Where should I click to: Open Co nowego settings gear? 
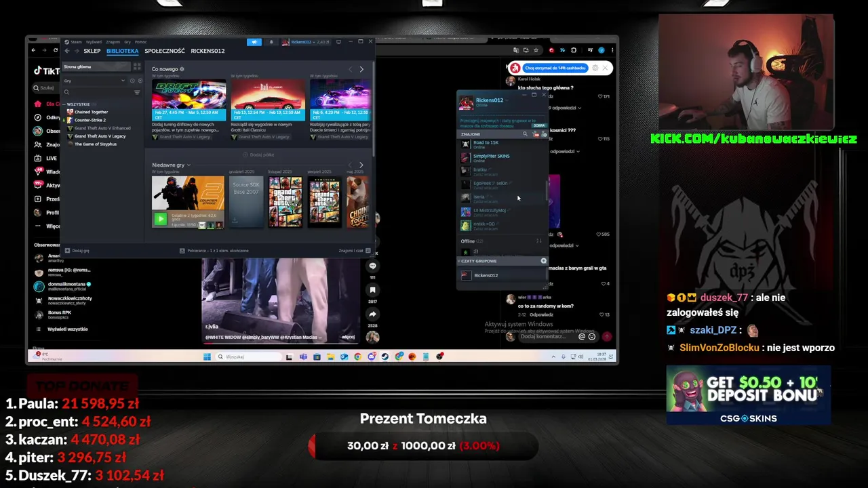pyautogui.click(x=182, y=69)
